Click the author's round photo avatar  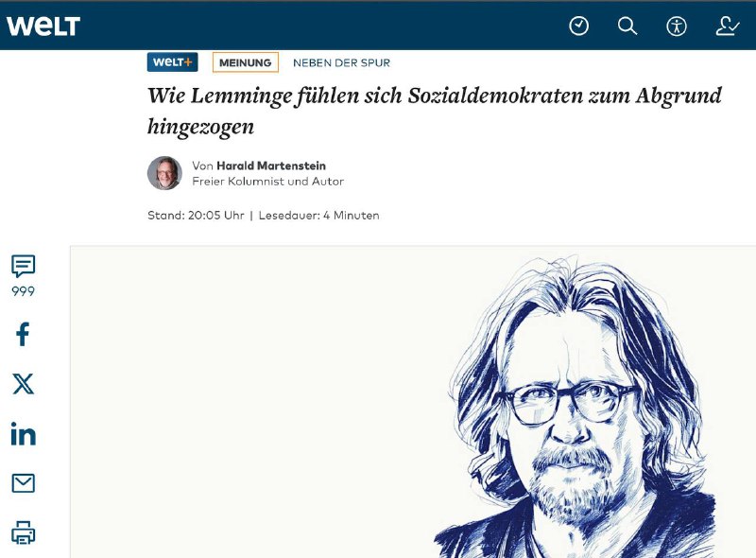coord(164,173)
